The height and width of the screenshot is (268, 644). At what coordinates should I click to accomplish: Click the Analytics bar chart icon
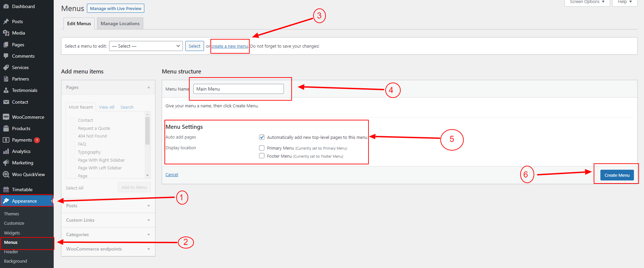click(6, 151)
